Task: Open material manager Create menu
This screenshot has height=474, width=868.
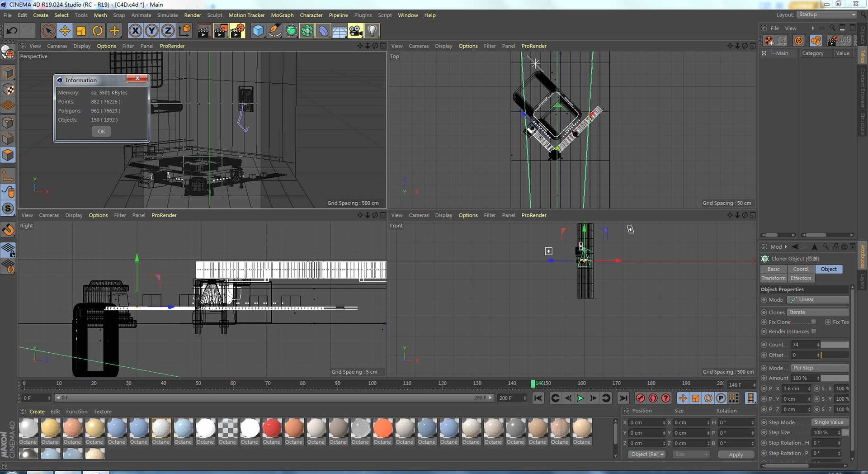Action: (x=37, y=412)
